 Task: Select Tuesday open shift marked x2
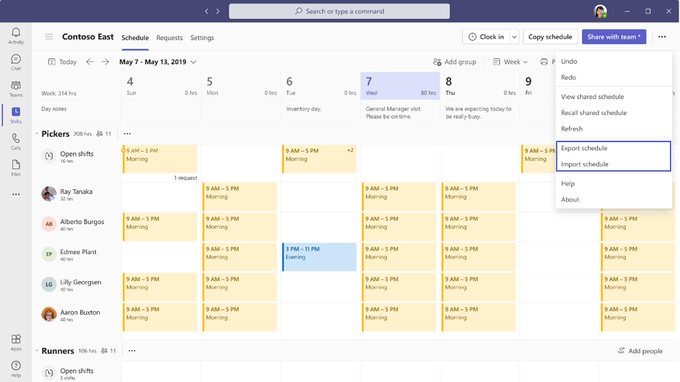coord(319,159)
